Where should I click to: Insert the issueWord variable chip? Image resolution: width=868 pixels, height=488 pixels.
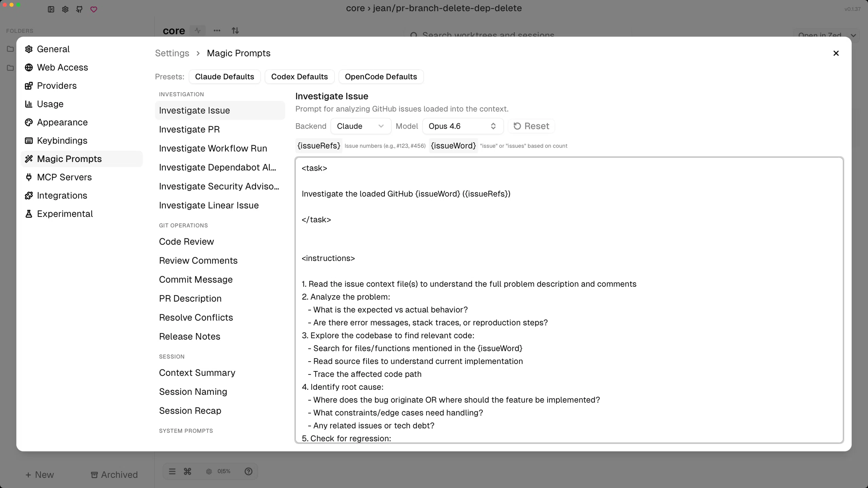pos(453,146)
